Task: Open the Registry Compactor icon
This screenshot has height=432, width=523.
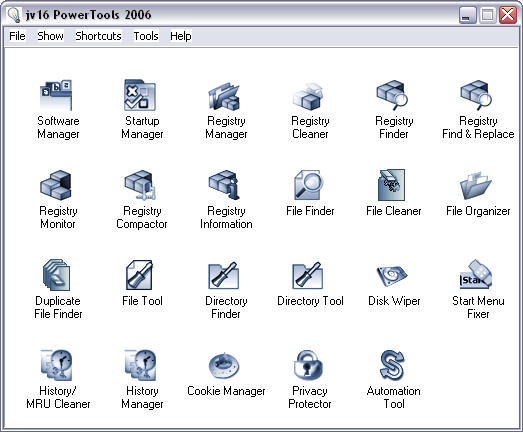Action: coord(140,185)
